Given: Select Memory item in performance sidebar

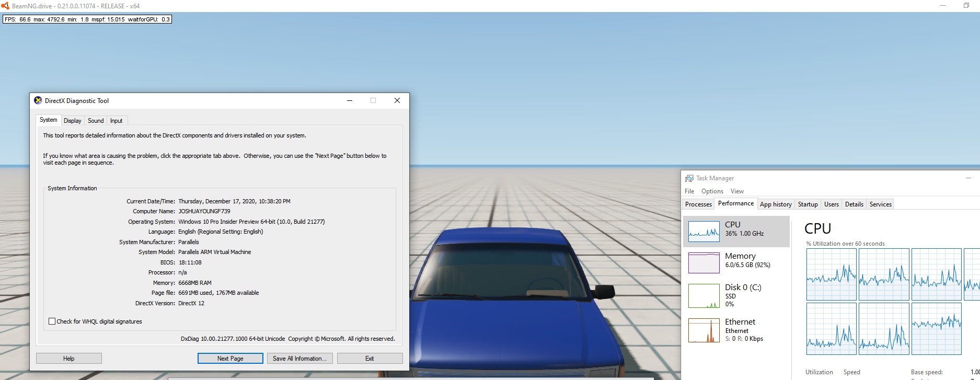Looking at the screenshot, I should pos(736,262).
